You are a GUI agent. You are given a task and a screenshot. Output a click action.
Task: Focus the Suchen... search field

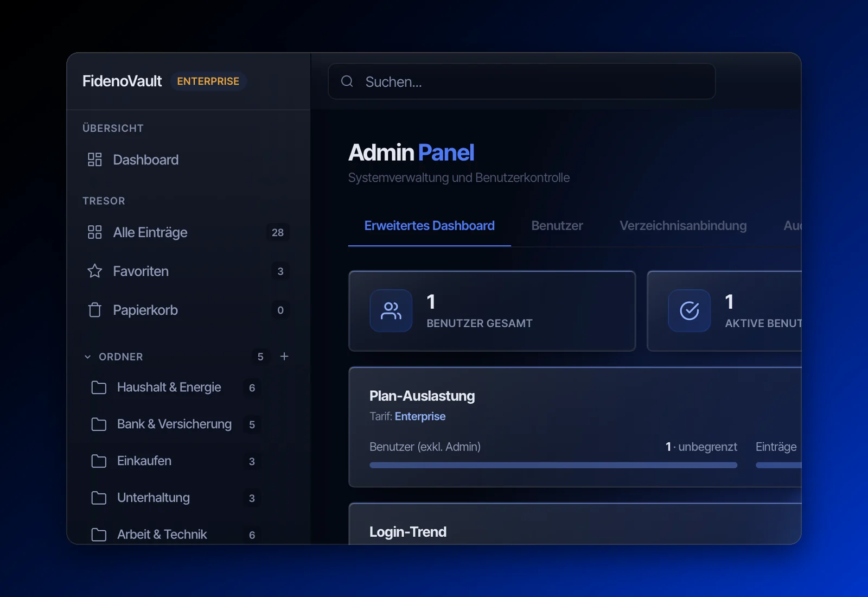[522, 81]
